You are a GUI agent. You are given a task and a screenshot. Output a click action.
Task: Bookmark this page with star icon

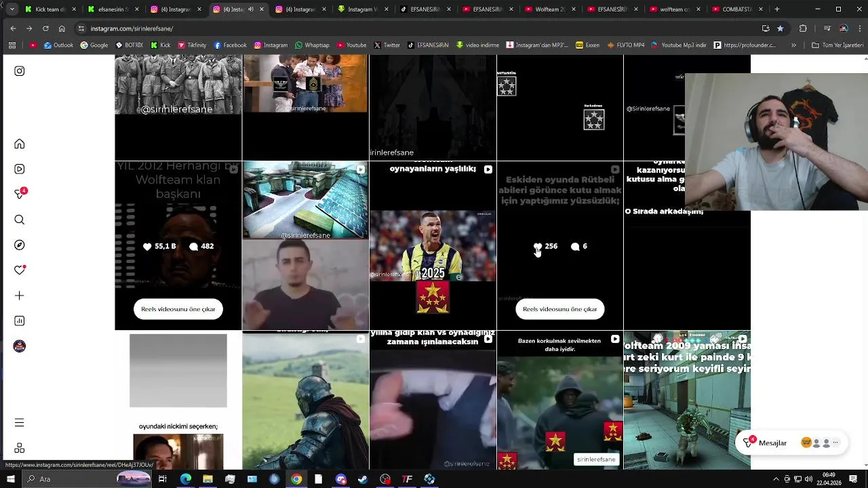pos(781,28)
